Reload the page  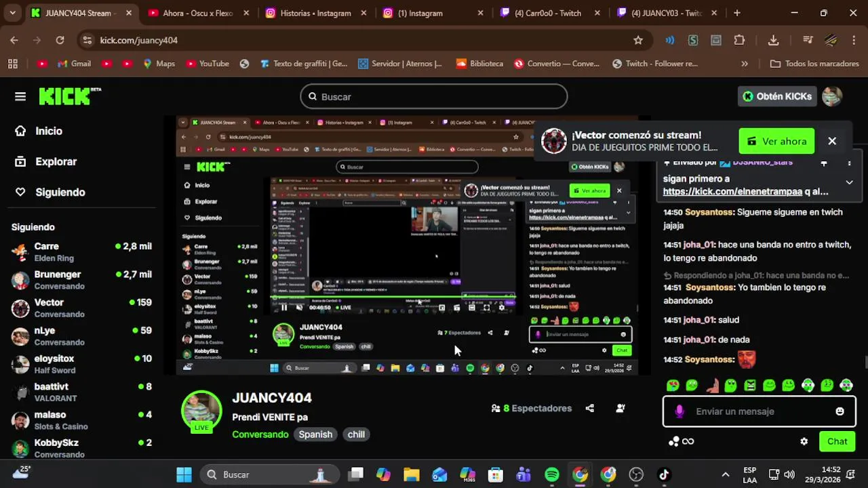pos(60,40)
